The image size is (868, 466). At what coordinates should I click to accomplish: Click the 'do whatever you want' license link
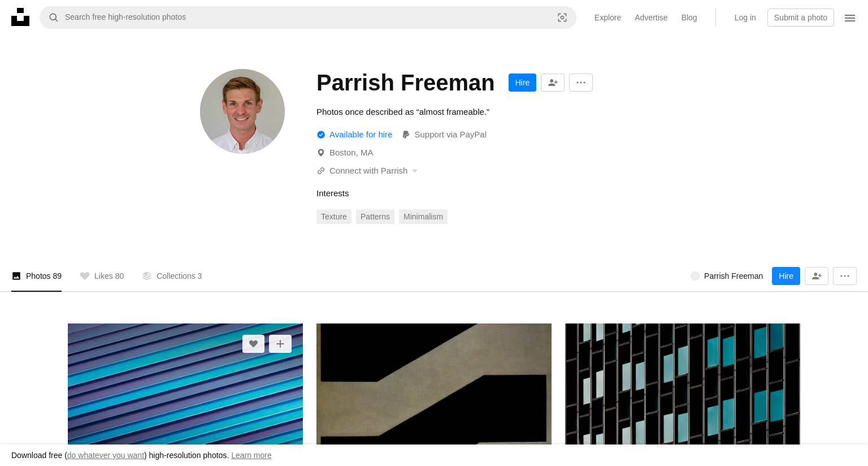(x=106, y=455)
